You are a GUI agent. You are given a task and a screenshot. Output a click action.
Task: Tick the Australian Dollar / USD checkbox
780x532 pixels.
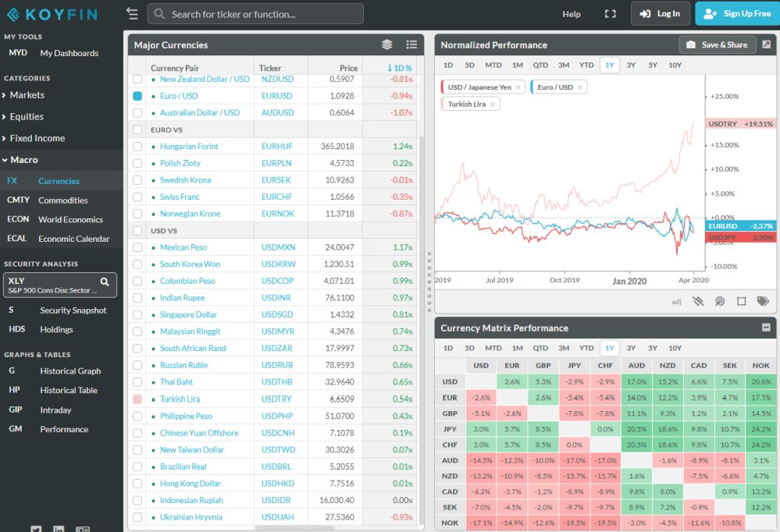[x=137, y=113]
